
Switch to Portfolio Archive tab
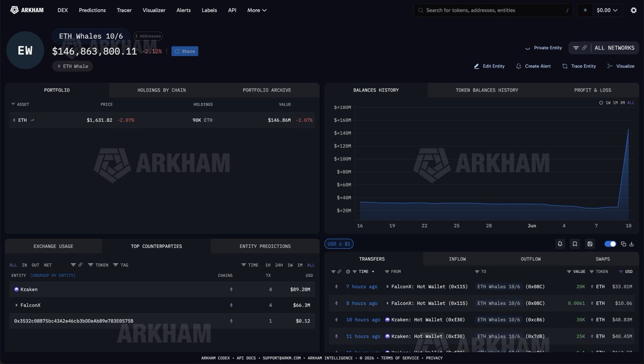tap(267, 90)
